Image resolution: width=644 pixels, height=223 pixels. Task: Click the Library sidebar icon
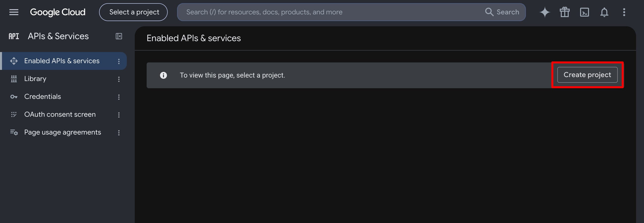pos(14,79)
